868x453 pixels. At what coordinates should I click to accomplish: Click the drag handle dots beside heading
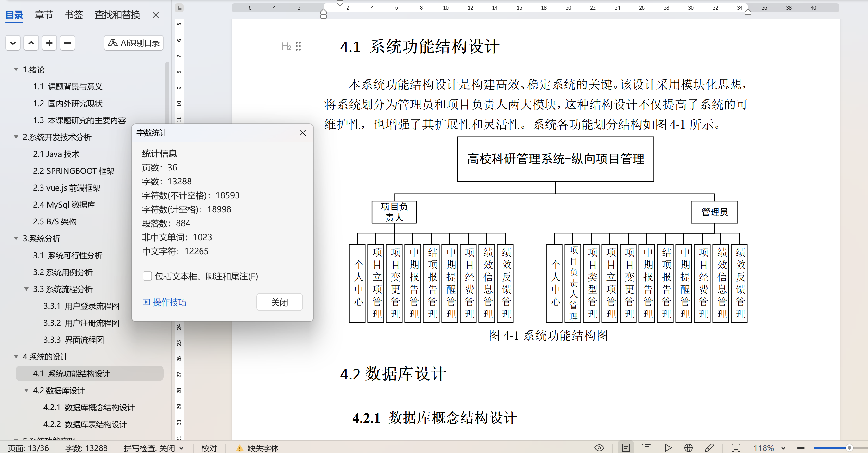tap(298, 46)
